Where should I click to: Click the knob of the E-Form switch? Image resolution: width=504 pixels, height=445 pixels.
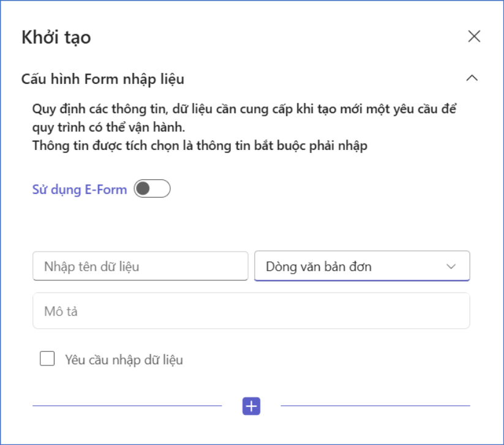tap(143, 189)
